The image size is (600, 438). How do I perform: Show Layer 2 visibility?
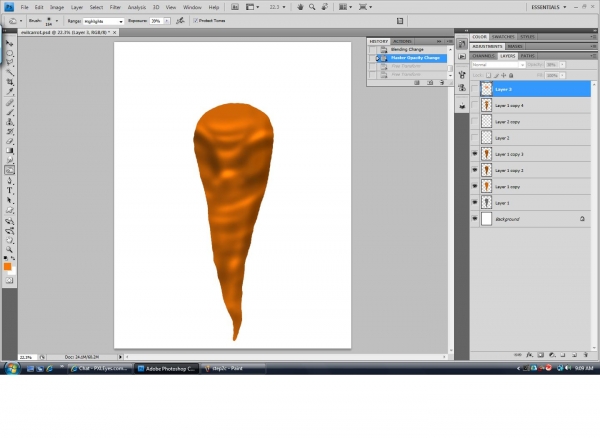coord(474,138)
